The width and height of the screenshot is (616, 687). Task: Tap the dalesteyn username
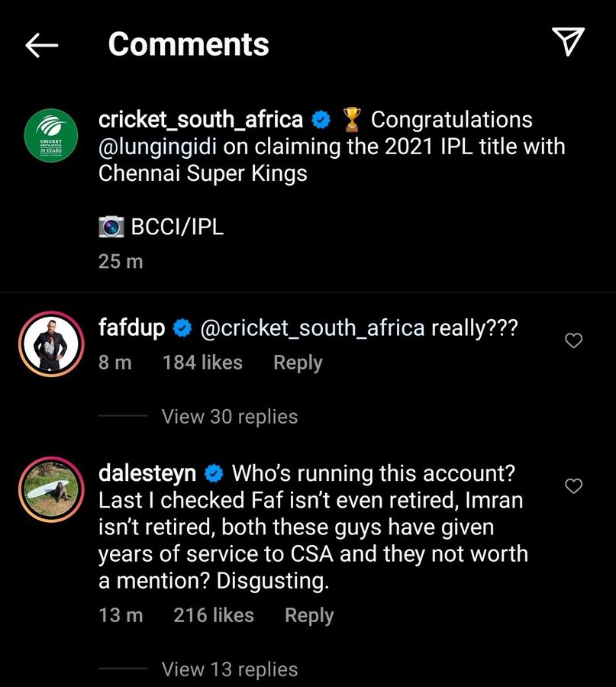[148, 473]
